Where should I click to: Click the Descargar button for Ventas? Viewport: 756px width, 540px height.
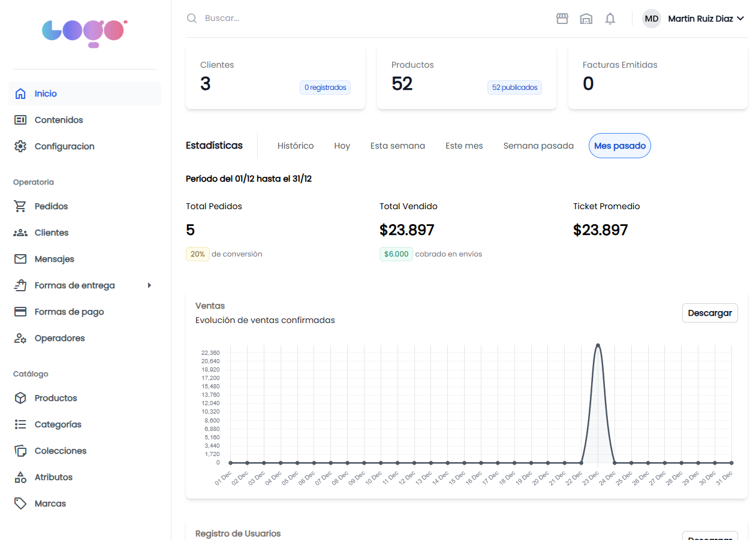click(x=710, y=313)
